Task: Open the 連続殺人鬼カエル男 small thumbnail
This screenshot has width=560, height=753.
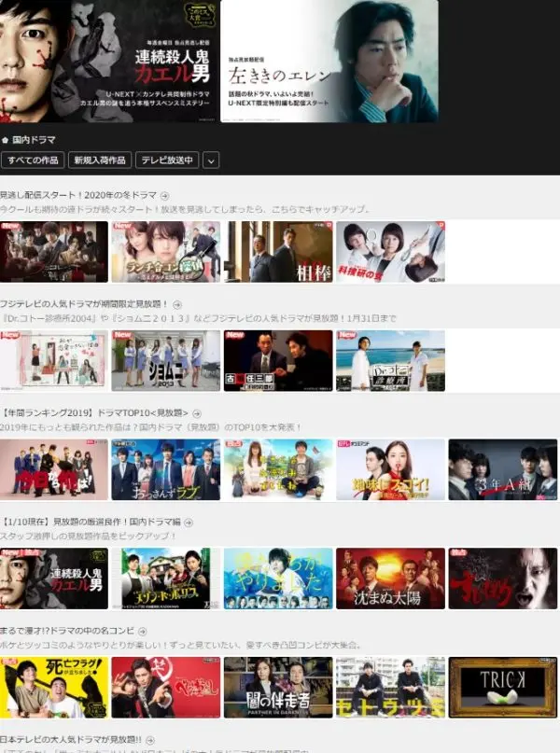Action: click(x=54, y=579)
